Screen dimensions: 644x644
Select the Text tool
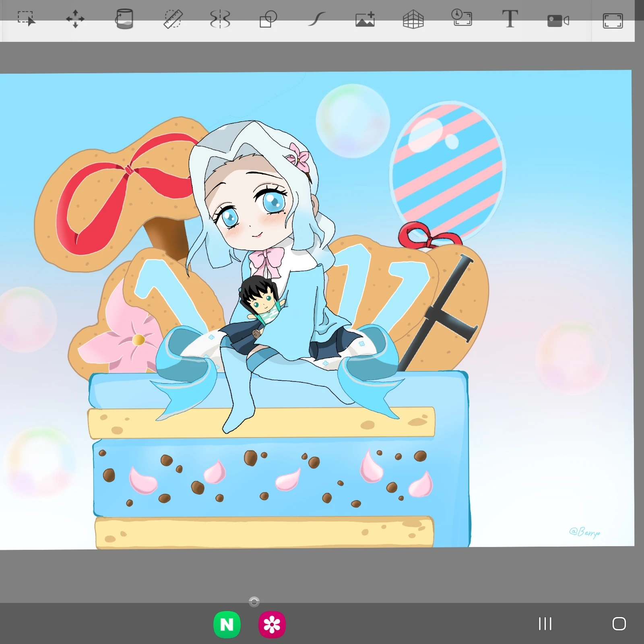510,19
